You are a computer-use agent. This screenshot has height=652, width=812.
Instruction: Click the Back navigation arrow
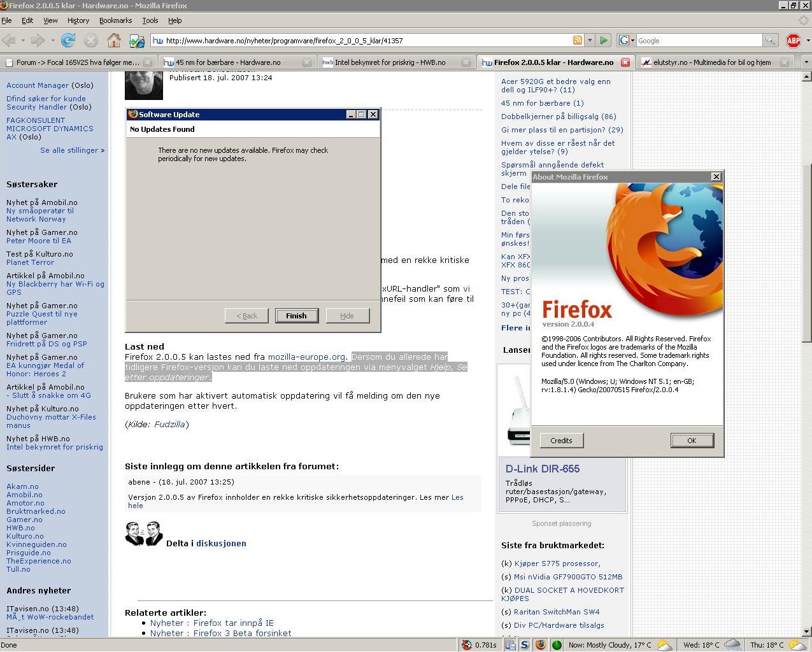click(9, 41)
